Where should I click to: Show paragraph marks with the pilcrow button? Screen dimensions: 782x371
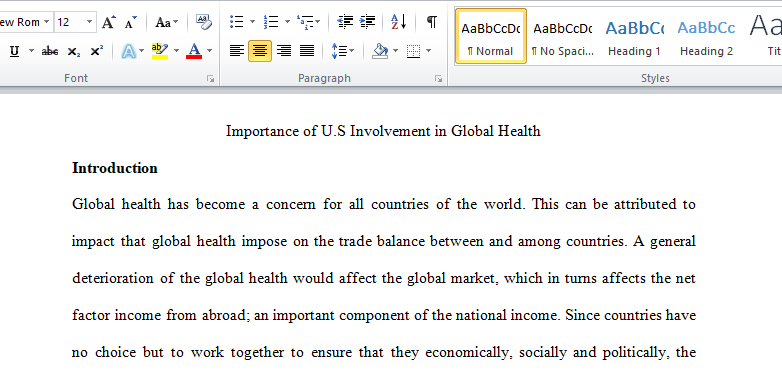pyautogui.click(x=432, y=22)
